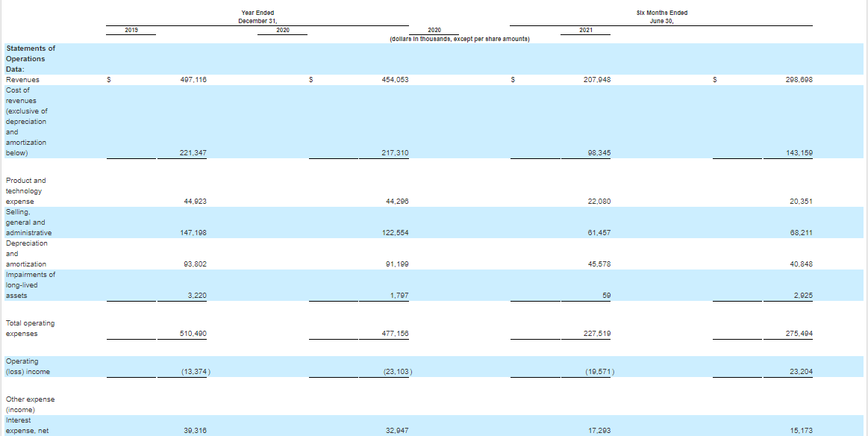868x436 pixels.
Task: Select operating income value 23,204
Action: pos(802,373)
